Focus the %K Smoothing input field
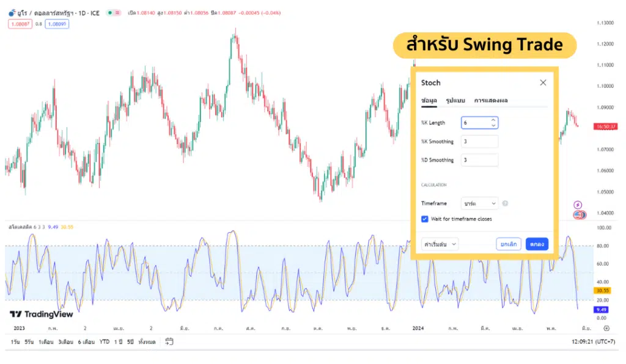This screenshot has height=364, width=626. [x=479, y=142]
